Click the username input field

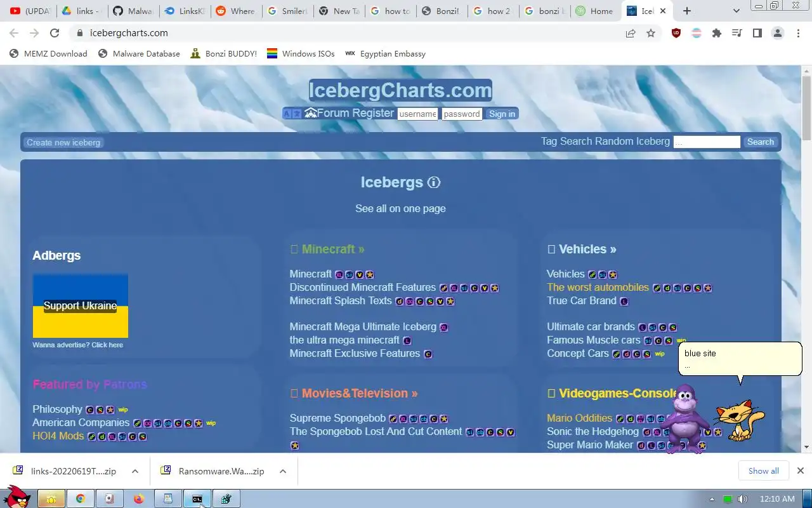pos(418,114)
